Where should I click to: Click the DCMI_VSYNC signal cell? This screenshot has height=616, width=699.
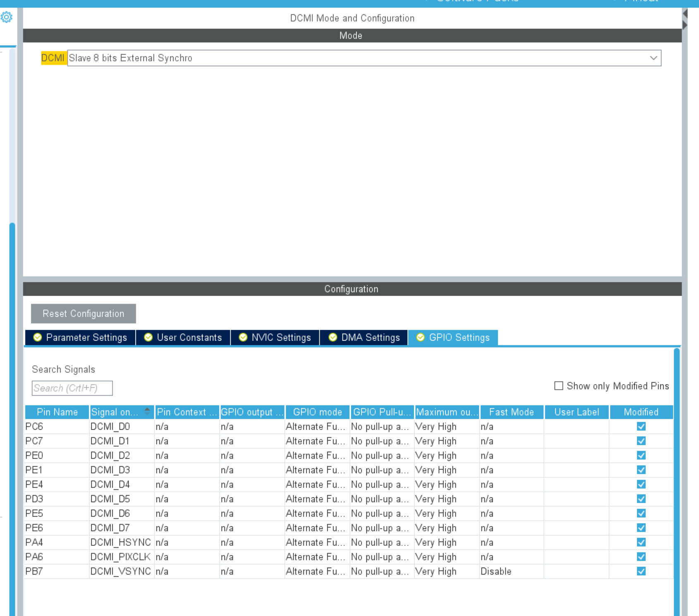pos(122,571)
